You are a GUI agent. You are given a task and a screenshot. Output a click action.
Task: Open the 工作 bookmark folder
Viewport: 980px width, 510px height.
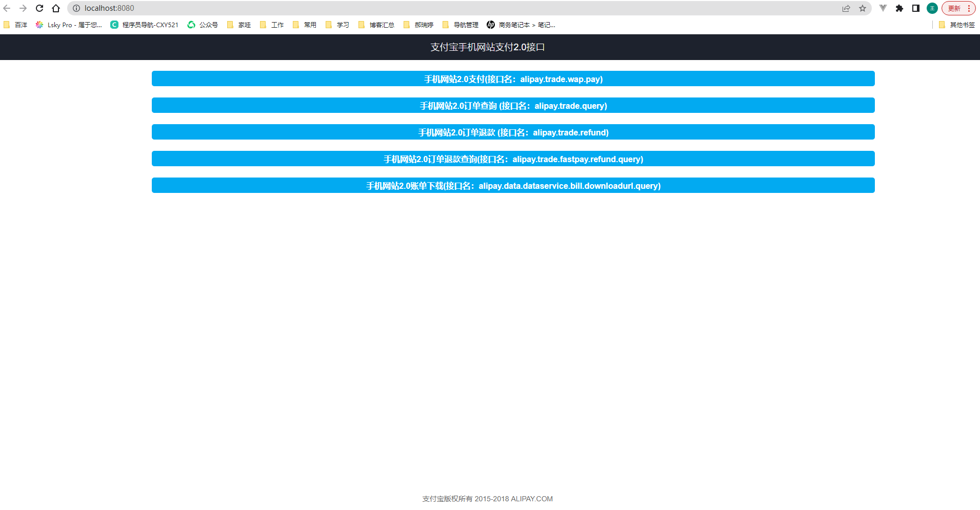(x=272, y=25)
